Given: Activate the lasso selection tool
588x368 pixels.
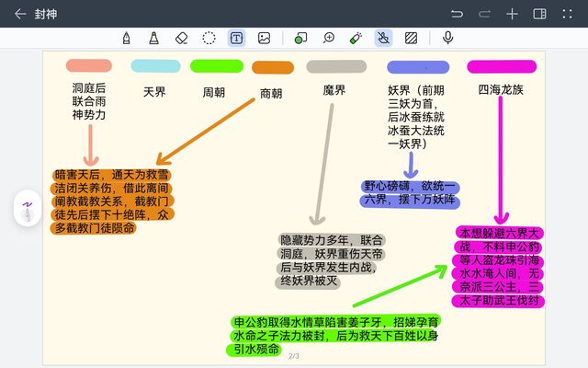Looking at the screenshot, I should click(209, 38).
